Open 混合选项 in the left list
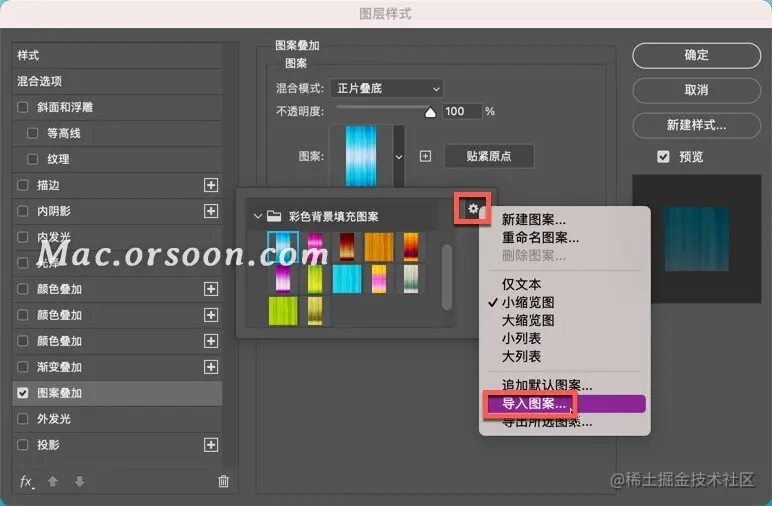 tap(117, 81)
